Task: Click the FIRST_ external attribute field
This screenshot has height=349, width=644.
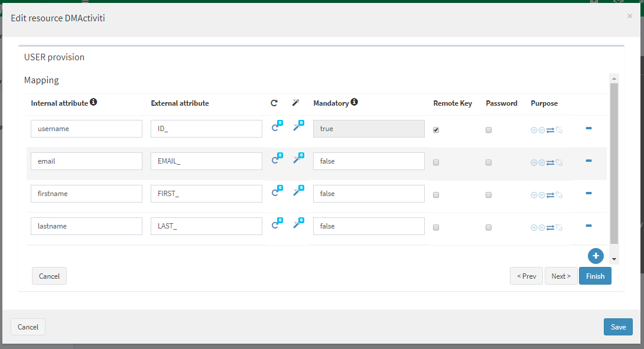Action: (207, 193)
